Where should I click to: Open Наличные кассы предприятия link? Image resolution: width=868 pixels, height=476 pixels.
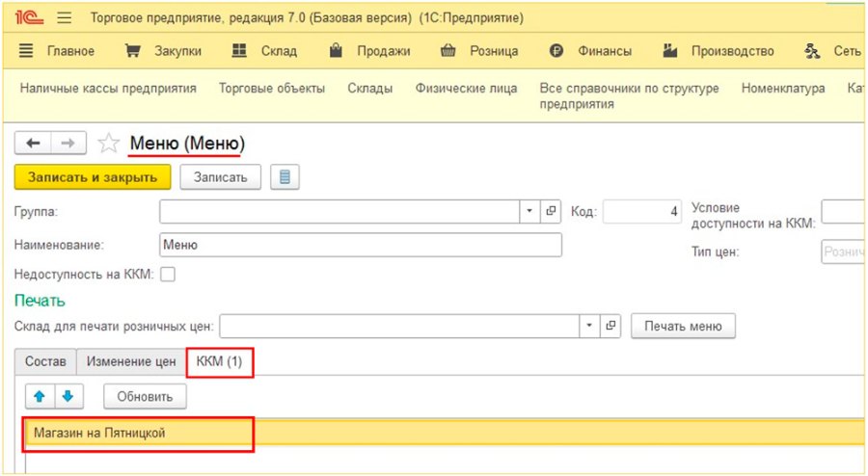108,89
